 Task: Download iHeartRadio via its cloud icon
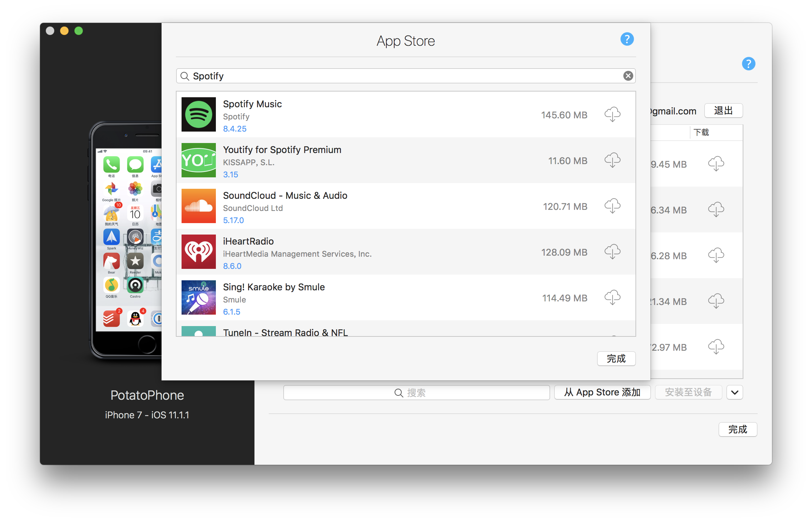click(612, 252)
